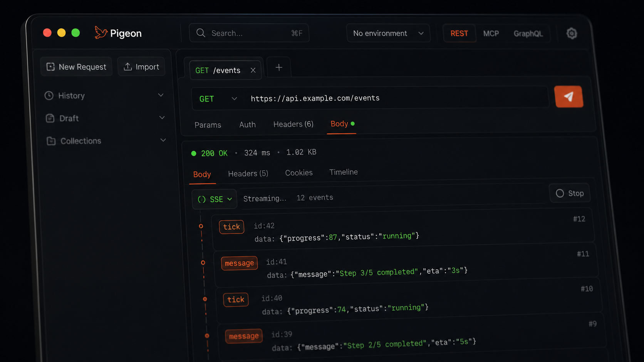Screen dimensions: 644x362
Task: Click the search magnifier icon
Action: coord(201,33)
